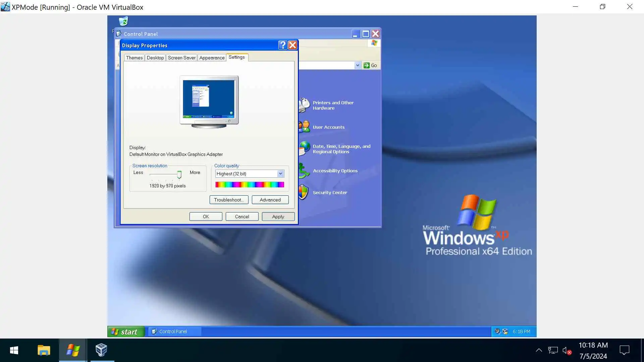Open the Desktop tab
Viewport: 644px width, 362px height.
(x=155, y=58)
